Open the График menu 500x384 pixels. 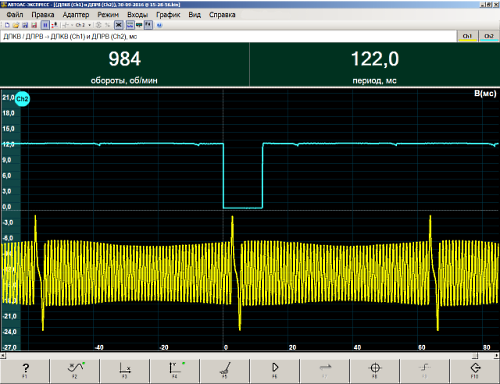tap(168, 15)
